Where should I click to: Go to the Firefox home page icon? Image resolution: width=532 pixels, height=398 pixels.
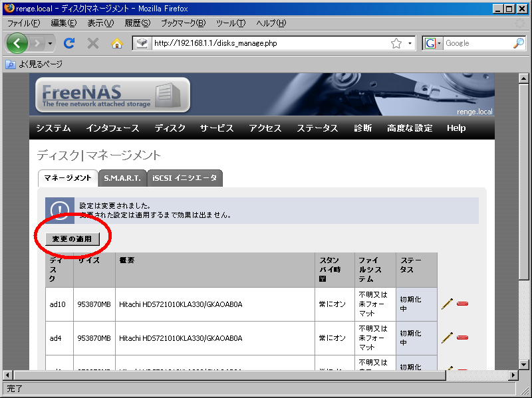point(117,43)
